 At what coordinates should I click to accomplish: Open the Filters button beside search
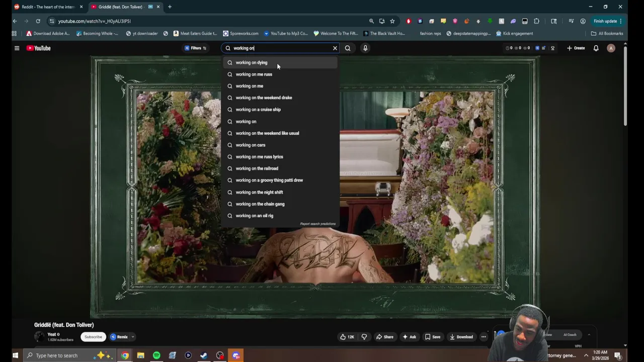tap(196, 48)
